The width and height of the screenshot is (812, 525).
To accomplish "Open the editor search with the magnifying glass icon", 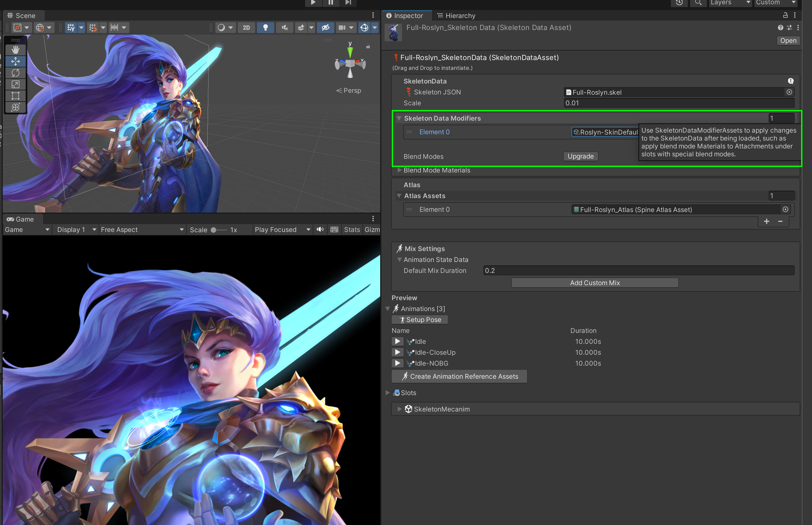I will (698, 3).
